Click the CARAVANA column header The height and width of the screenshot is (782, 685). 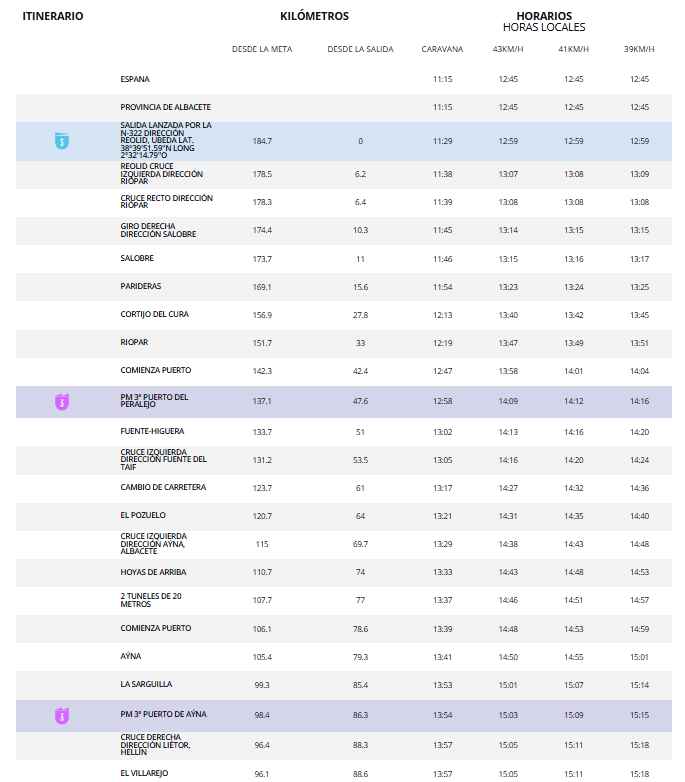click(x=442, y=49)
